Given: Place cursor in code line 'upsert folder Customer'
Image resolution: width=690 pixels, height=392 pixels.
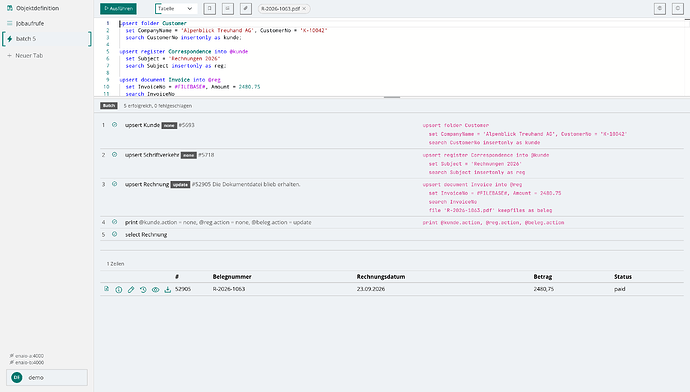Looking at the screenshot, I should point(153,23).
